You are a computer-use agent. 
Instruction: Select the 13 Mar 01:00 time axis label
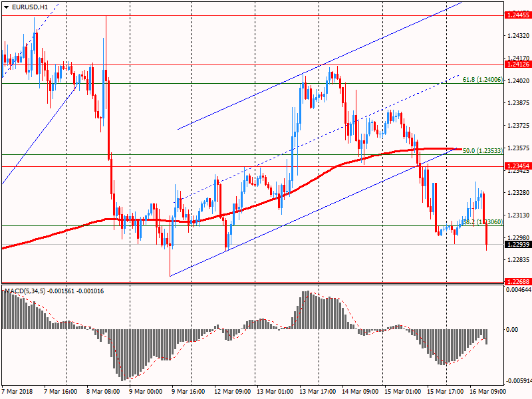click(275, 392)
